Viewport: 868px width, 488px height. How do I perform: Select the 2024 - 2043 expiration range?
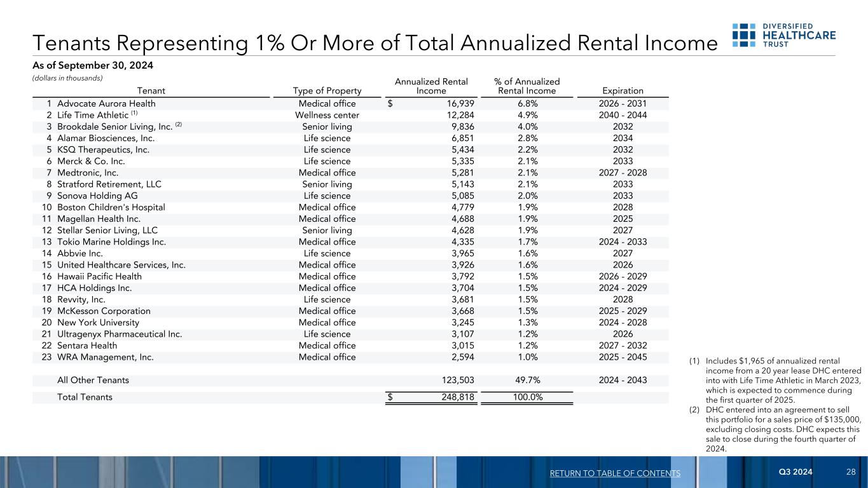(622, 380)
